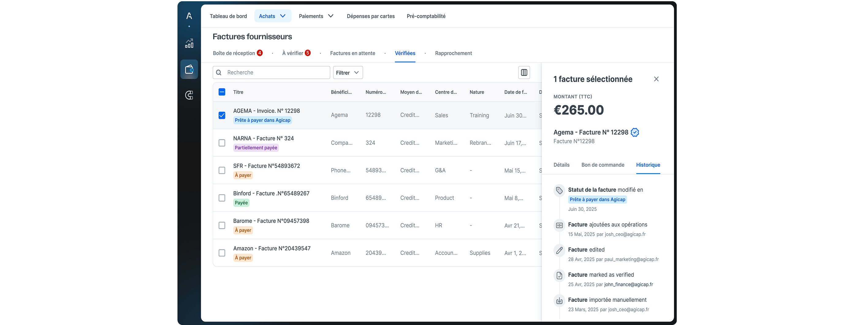868x325 pixels.
Task: Click the À payer badge on SFR row
Action: pyautogui.click(x=243, y=175)
